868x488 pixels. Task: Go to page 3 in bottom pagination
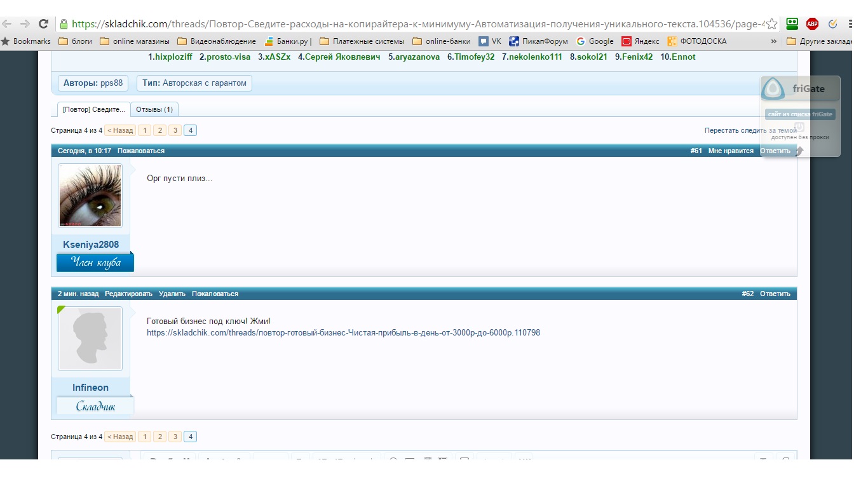[x=175, y=437]
